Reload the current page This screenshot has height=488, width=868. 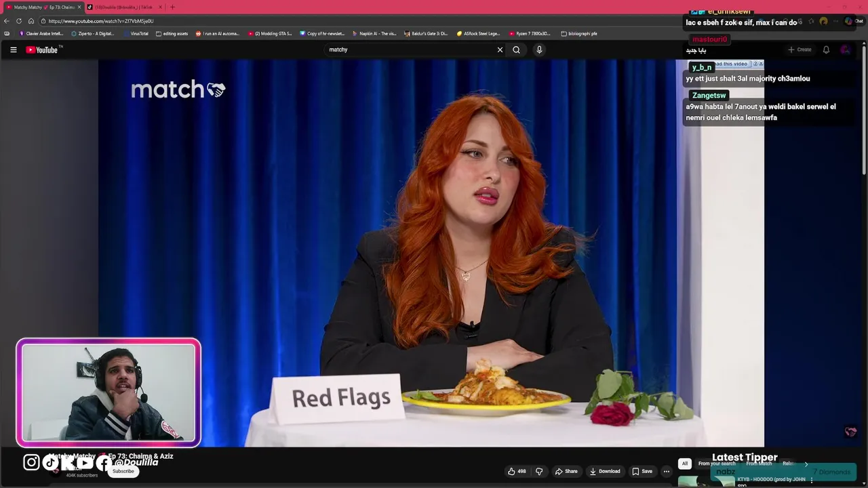coord(19,21)
